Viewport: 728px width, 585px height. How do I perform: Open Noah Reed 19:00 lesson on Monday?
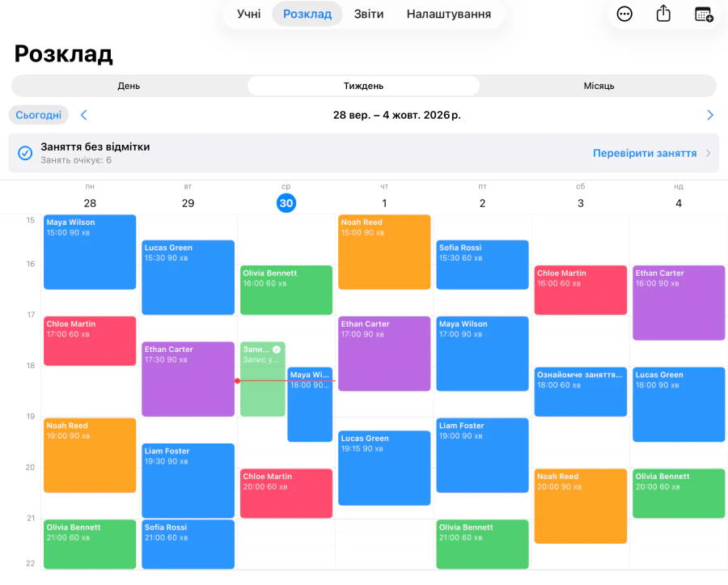(x=90, y=456)
